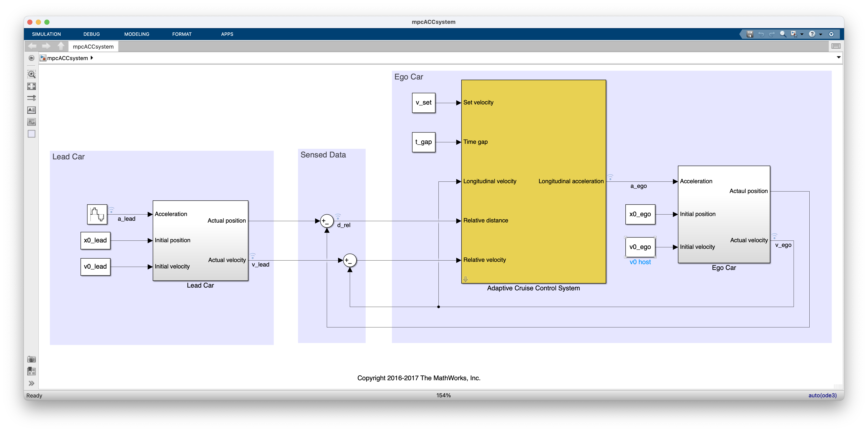The image size is (868, 432).
Task: Select the Zoom In tool in left palette
Action: click(31, 74)
